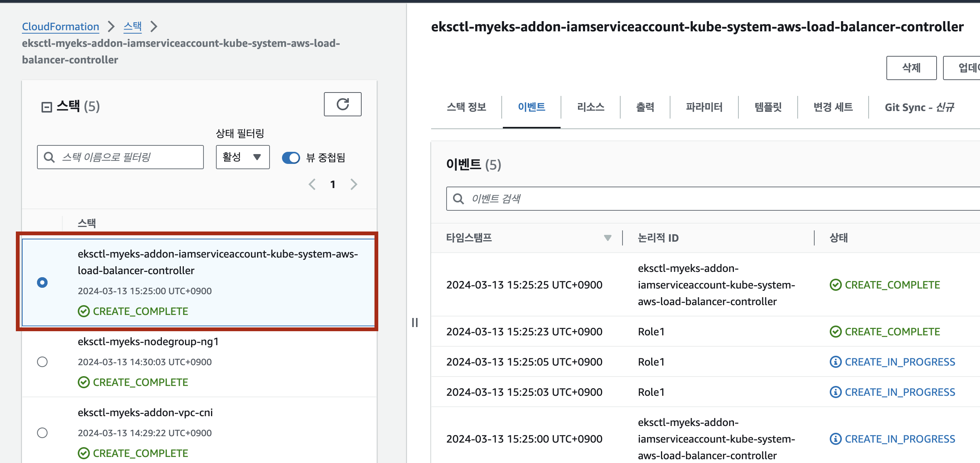This screenshot has height=463, width=980.
Task: Select the eksctl-myeks-addon-vpc-cni stack radio button
Action: (x=42, y=432)
